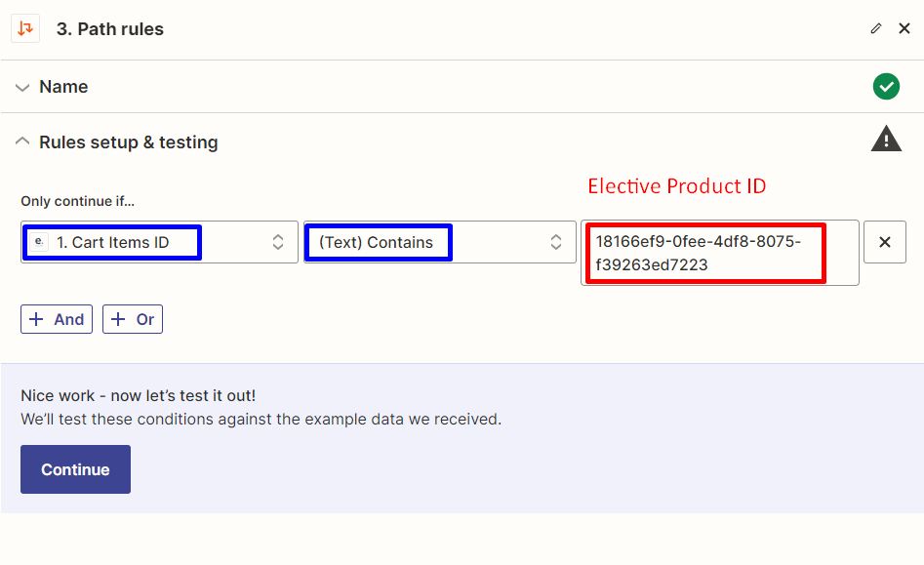Viewport: 924px width, 565px height.
Task: Select the Rules setup & testing header
Action: [x=128, y=142]
